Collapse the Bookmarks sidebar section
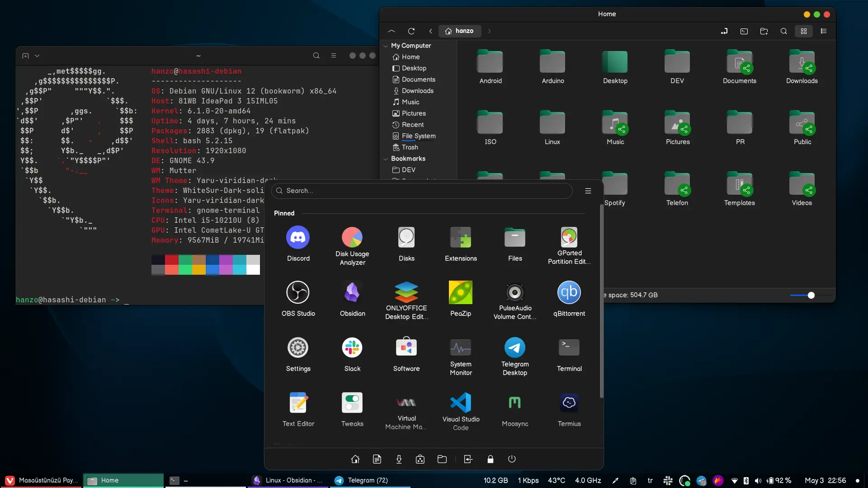Screen dimensions: 868x488 tap(386, 159)
